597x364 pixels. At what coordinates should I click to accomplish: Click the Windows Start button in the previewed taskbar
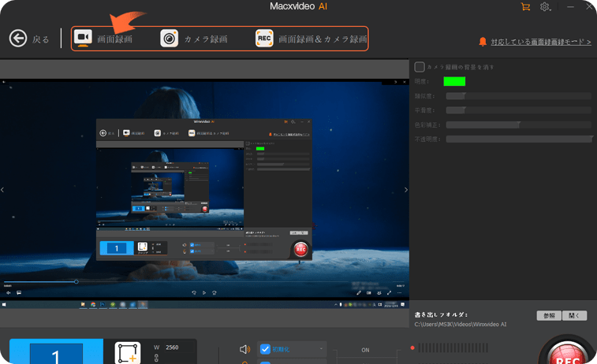pyautogui.click(x=4, y=305)
